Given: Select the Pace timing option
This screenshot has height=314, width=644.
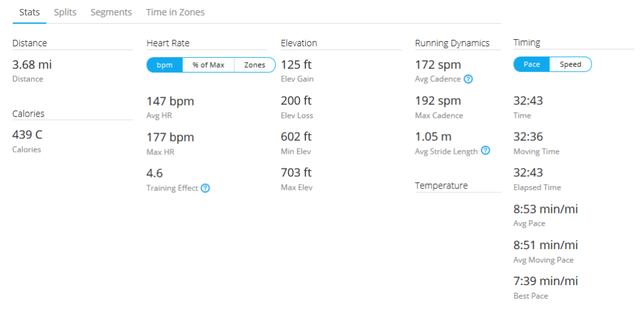Looking at the screenshot, I should click(x=532, y=64).
